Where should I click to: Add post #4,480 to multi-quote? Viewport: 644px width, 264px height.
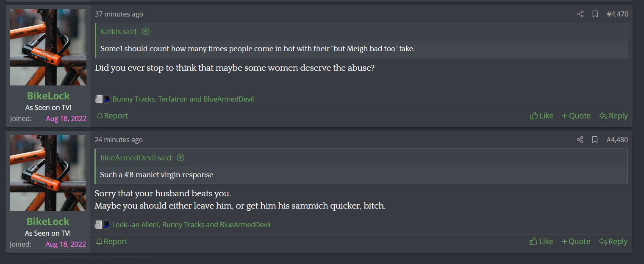[576, 242]
